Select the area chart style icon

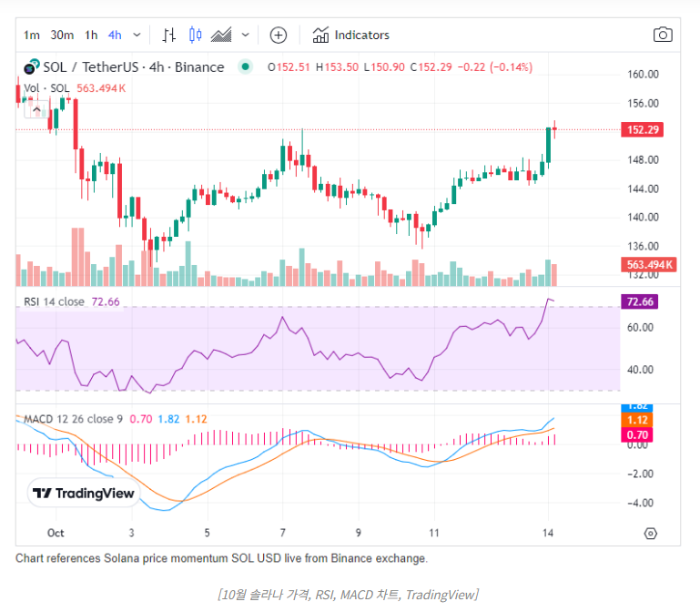pos(221,36)
